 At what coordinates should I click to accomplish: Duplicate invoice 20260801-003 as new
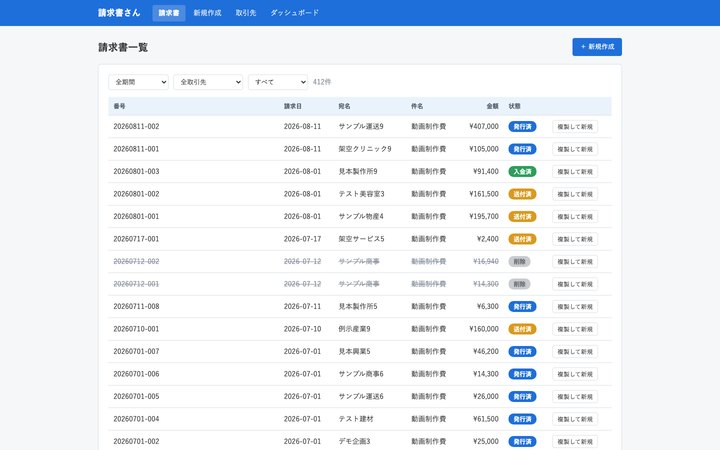tap(575, 172)
